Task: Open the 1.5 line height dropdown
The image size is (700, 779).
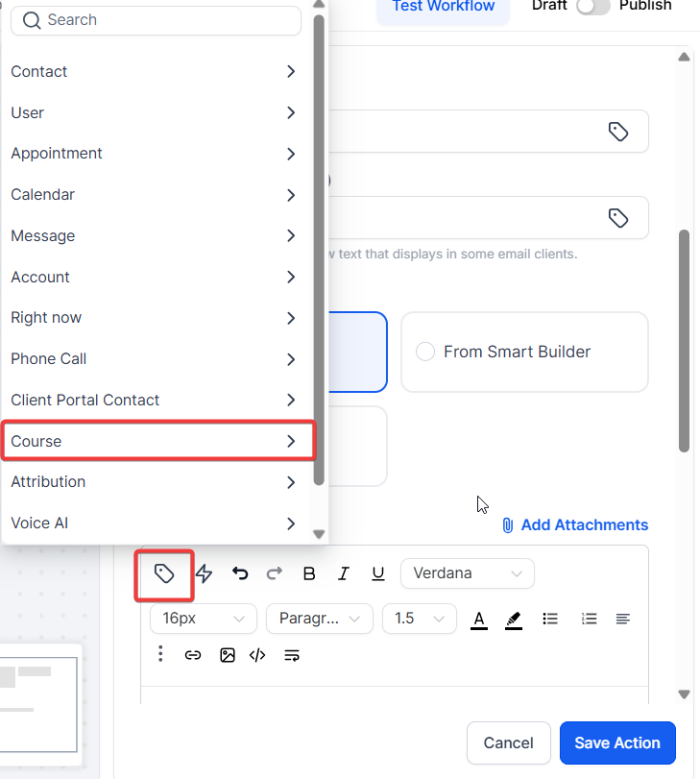Action: [419, 619]
